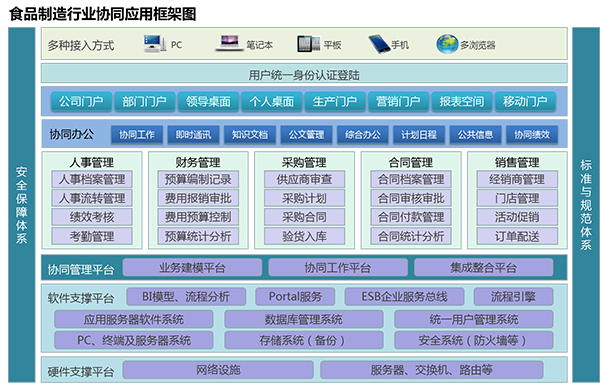This screenshot has width=600, height=385.
Task: Click the 网络设施 hardware block
Action: coord(218,370)
